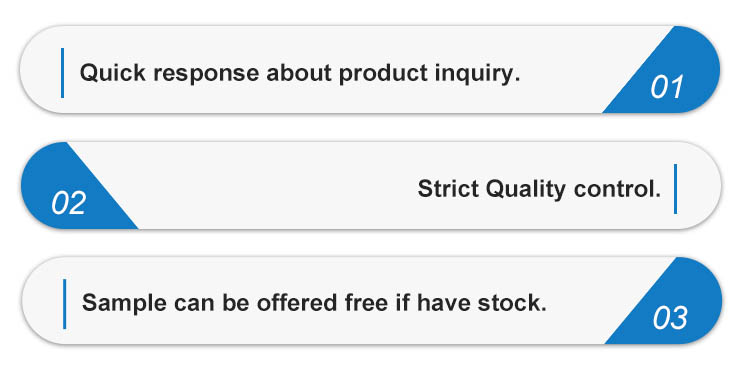The image size is (750, 371).
Task: Click the blue bar after Strict Quality control
Action: [675, 189]
